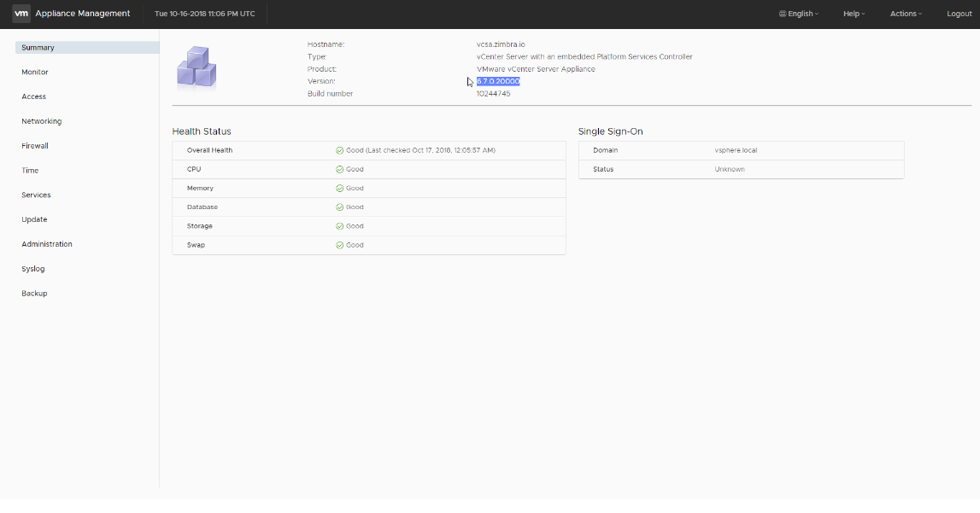This screenshot has height=513, width=980.
Task: Click the globe icon beside English
Action: 783,14
